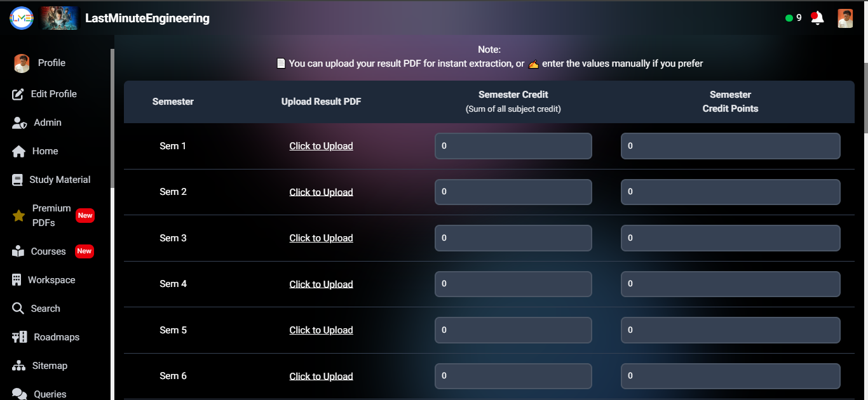Upload result PDF for Sem 4
The width and height of the screenshot is (868, 400).
(321, 284)
